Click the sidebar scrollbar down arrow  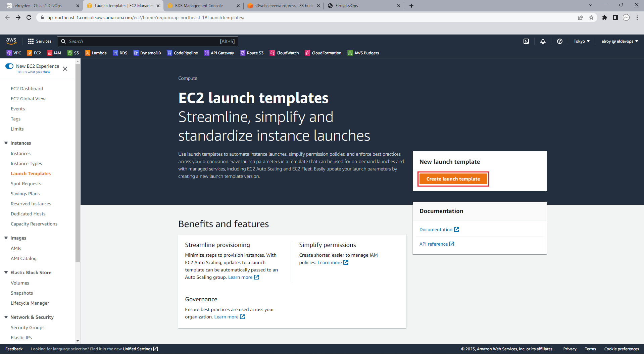coord(78,341)
